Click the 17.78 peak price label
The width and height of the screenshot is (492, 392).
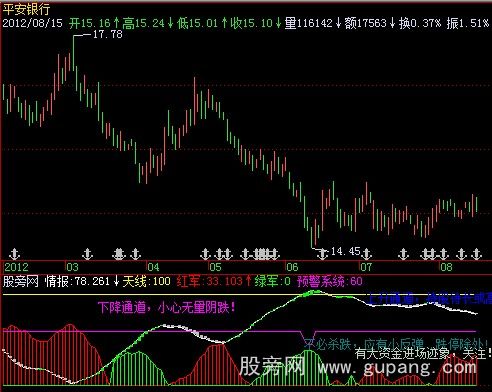coord(108,34)
